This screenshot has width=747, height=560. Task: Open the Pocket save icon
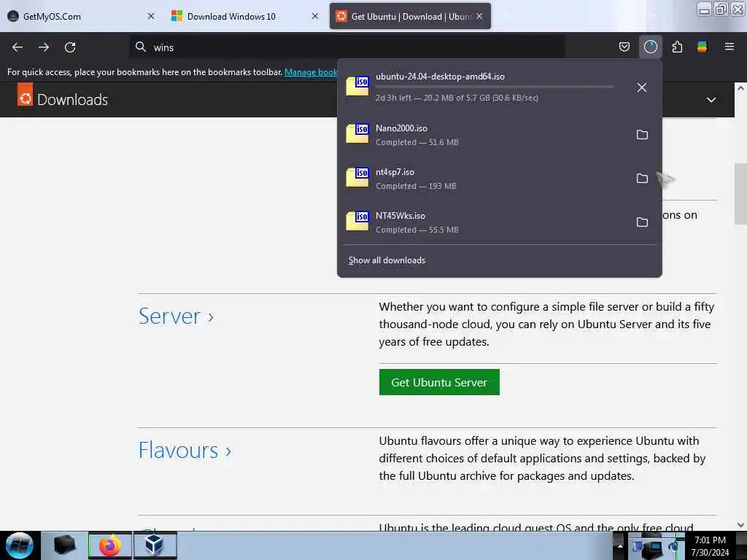[x=624, y=47]
